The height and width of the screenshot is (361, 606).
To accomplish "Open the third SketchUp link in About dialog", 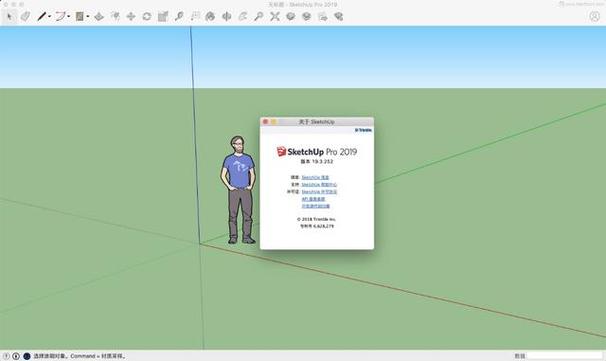I will point(319,192).
